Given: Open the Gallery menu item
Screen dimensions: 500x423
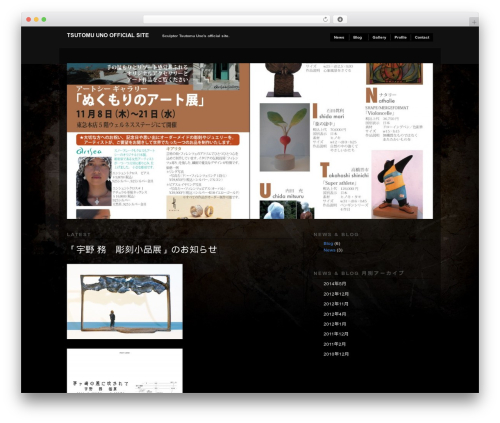Looking at the screenshot, I should [379, 37].
